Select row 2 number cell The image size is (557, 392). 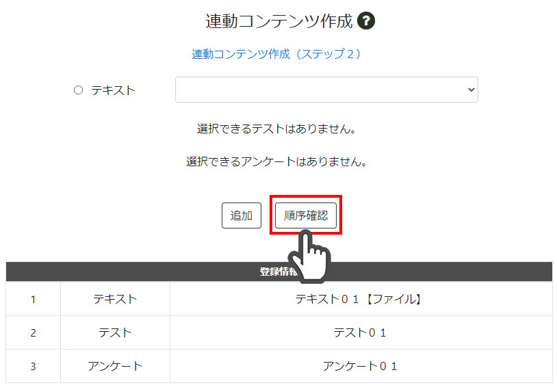pos(33,332)
